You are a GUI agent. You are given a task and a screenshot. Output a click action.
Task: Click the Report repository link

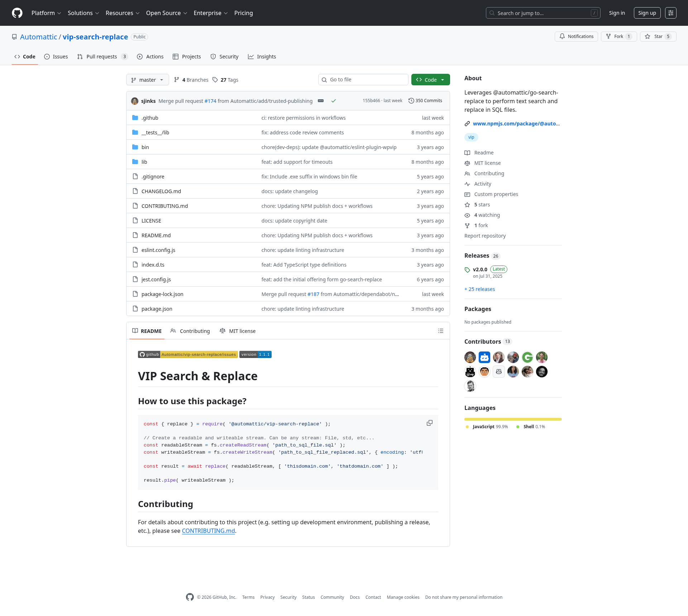[485, 236]
